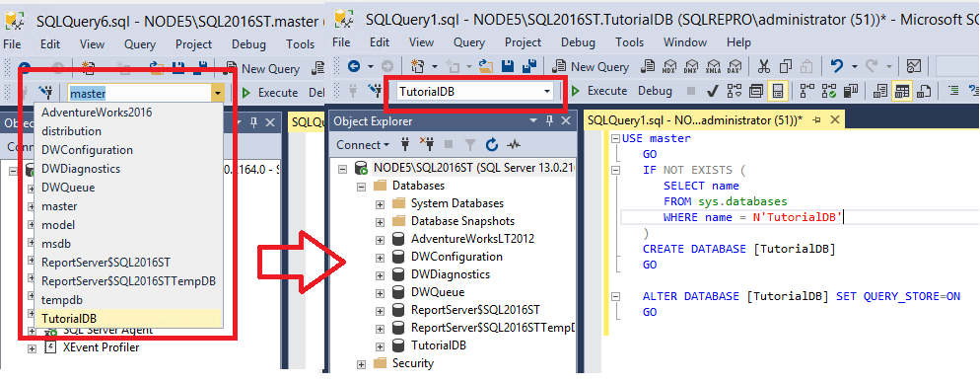
Task: Open the Window menu
Action: coord(685,42)
